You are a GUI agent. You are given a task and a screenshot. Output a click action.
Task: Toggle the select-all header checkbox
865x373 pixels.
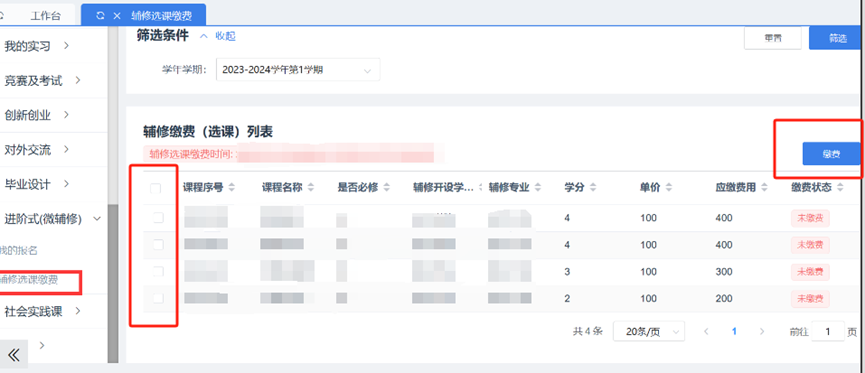156,189
